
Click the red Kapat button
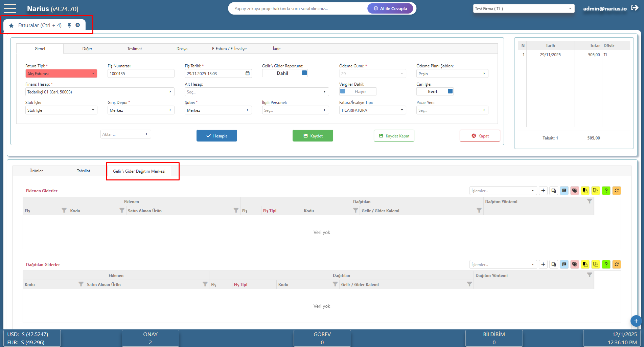pos(480,136)
